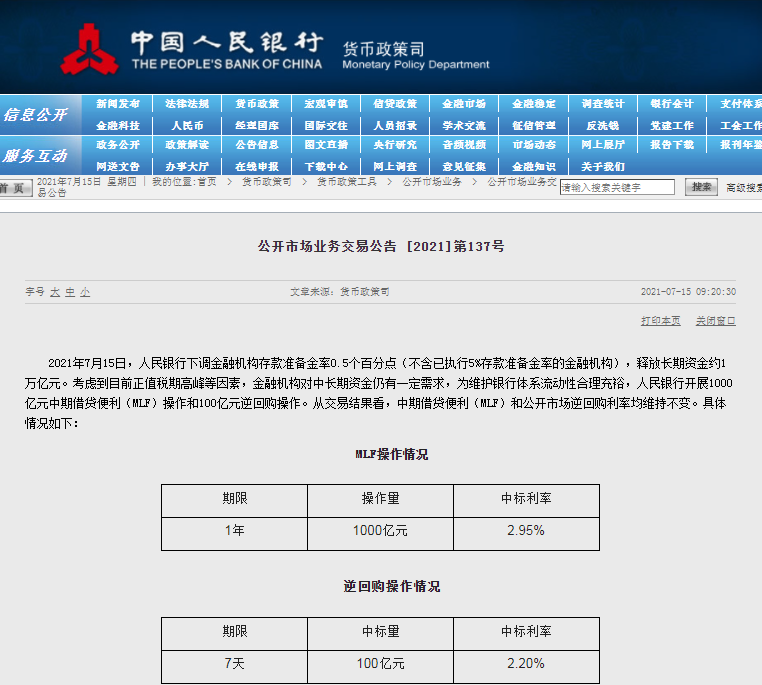Open 调查统计 in navigation
Viewport: 762px width, 685px height.
tap(603, 104)
